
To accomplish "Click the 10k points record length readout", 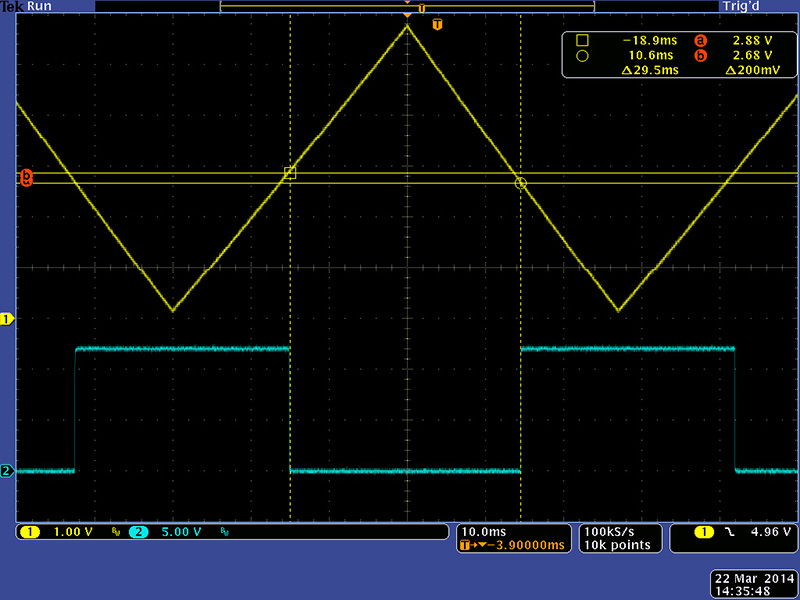I will pyautogui.click(x=617, y=545).
